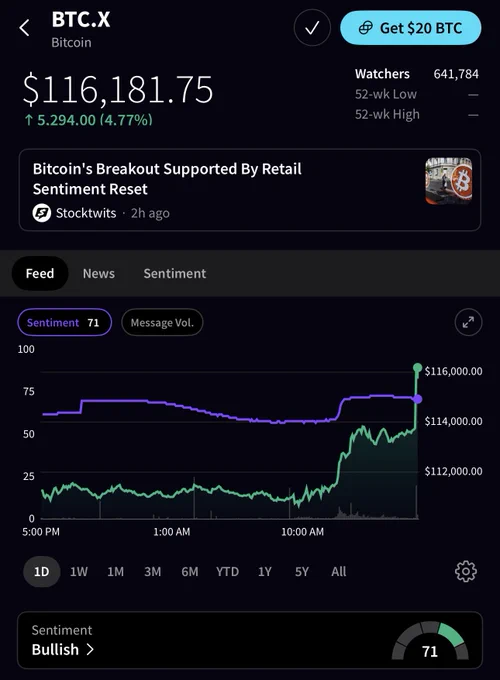Viewport: 500px width, 680px height.
Task: Switch to the Sentiment tab
Action: 175,273
